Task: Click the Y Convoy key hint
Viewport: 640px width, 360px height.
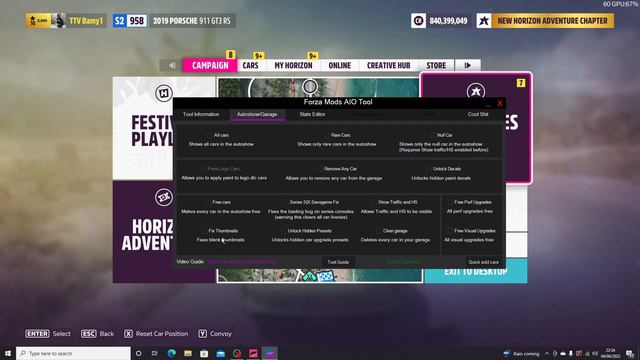Action: pyautogui.click(x=215, y=333)
